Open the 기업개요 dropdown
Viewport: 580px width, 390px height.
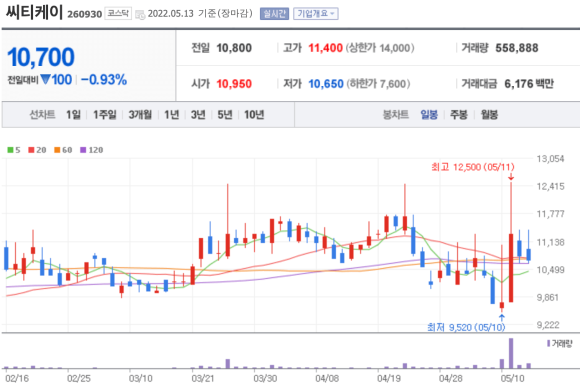[x=316, y=14]
